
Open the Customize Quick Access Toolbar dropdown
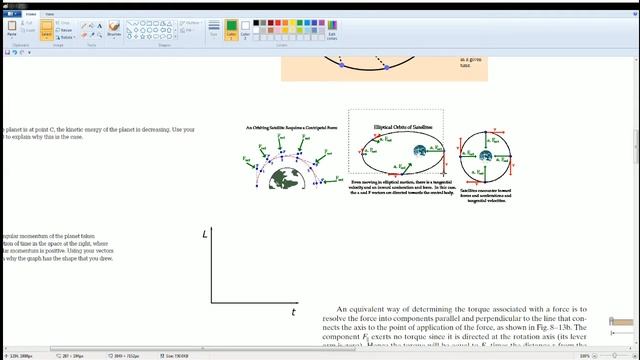tap(29, 53)
